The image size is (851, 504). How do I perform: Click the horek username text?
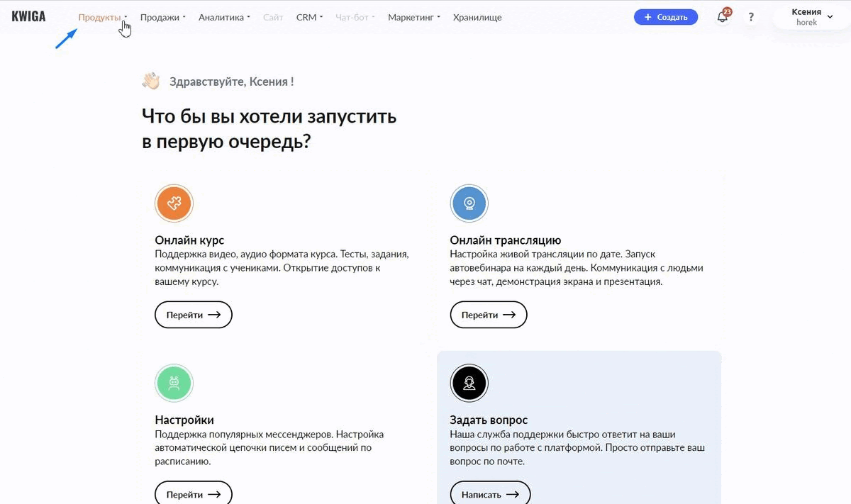pos(806,23)
